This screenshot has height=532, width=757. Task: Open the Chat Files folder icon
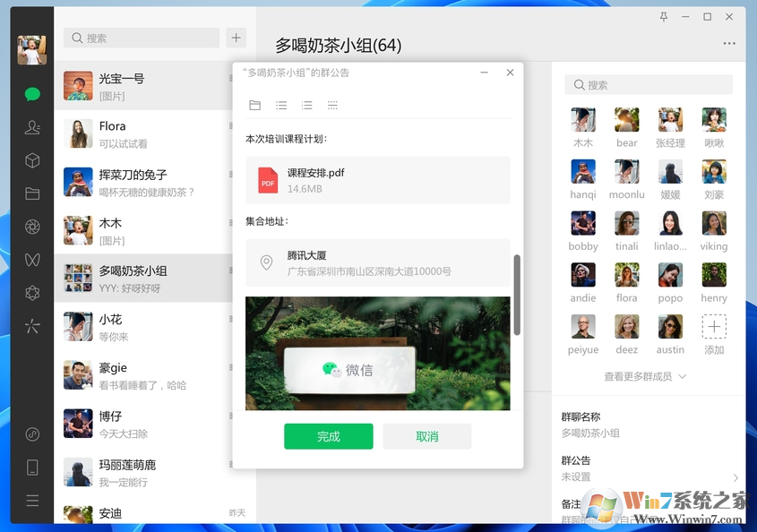pyautogui.click(x=32, y=193)
